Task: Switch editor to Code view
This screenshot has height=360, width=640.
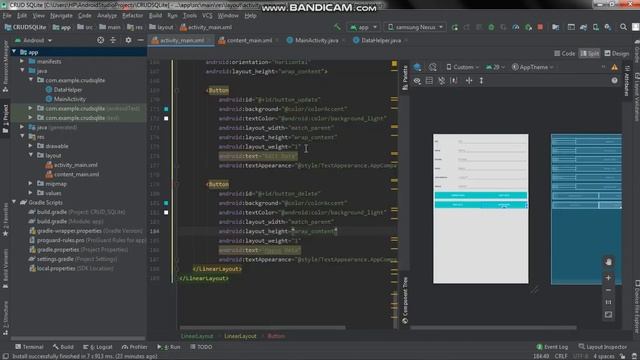Action: tap(564, 53)
